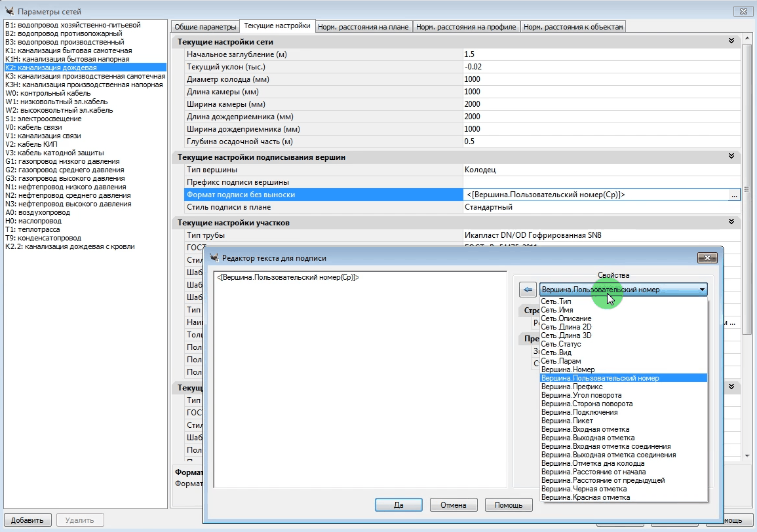Image resolution: width=757 pixels, height=532 pixels.
Task: Click the Отмена button
Action: pyautogui.click(x=453, y=505)
